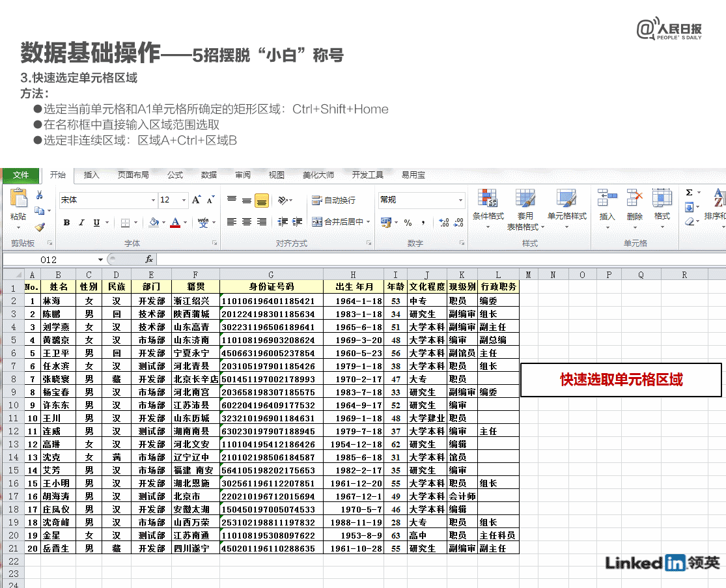Apply red font color A

click(x=175, y=222)
